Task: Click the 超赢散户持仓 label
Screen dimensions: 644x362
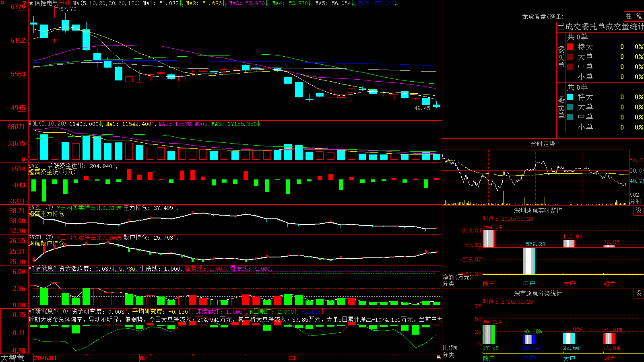Action: (46, 243)
